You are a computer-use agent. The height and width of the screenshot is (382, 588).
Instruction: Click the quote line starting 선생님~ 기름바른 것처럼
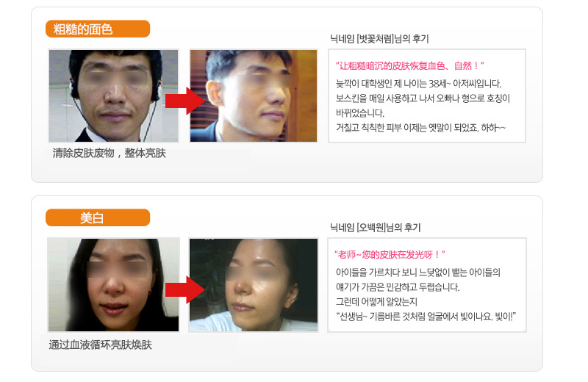point(426,317)
